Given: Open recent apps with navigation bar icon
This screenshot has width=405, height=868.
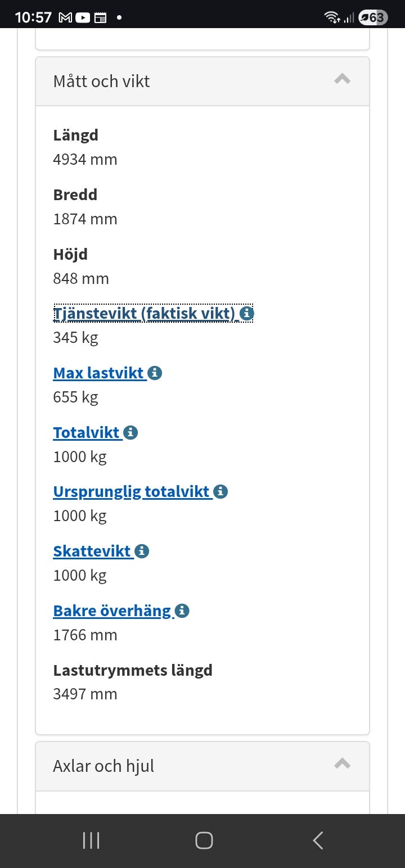Looking at the screenshot, I should (91, 840).
